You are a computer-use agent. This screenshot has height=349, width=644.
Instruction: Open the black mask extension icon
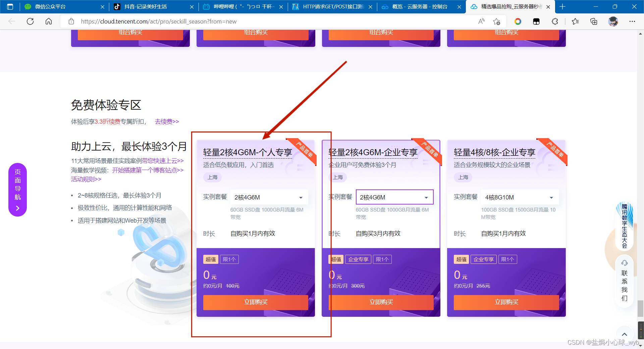(x=536, y=21)
